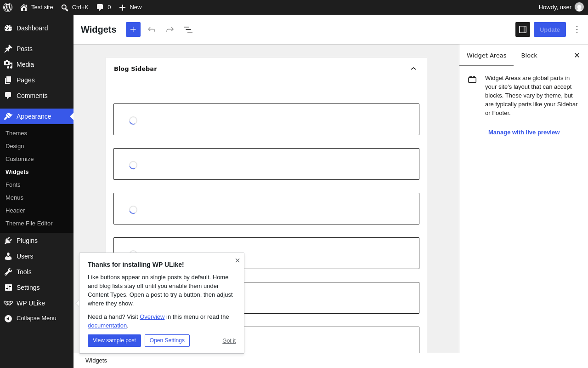Collapse the admin menu
This screenshot has height=368, width=588.
[x=37, y=318]
